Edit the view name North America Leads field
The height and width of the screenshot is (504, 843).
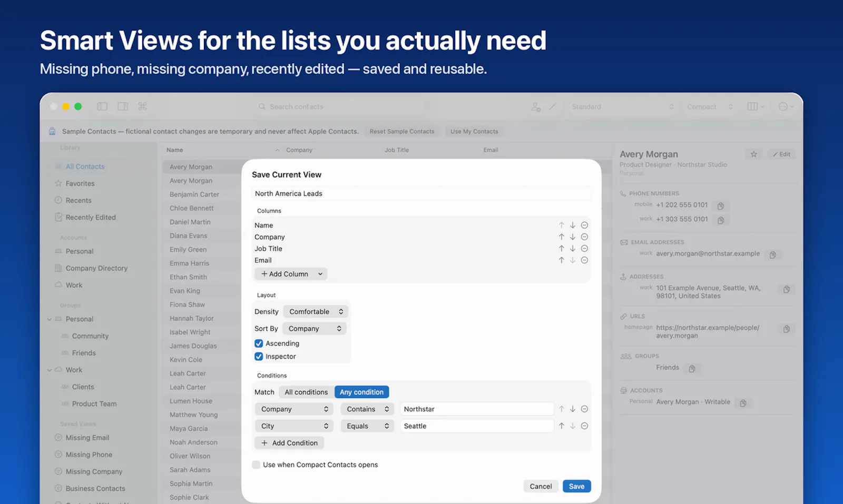pyautogui.click(x=421, y=194)
